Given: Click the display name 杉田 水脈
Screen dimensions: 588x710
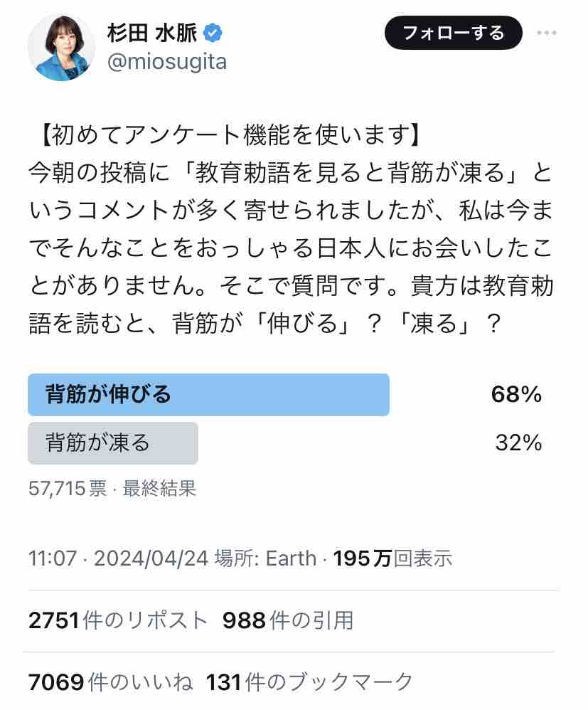Looking at the screenshot, I should point(153,33).
